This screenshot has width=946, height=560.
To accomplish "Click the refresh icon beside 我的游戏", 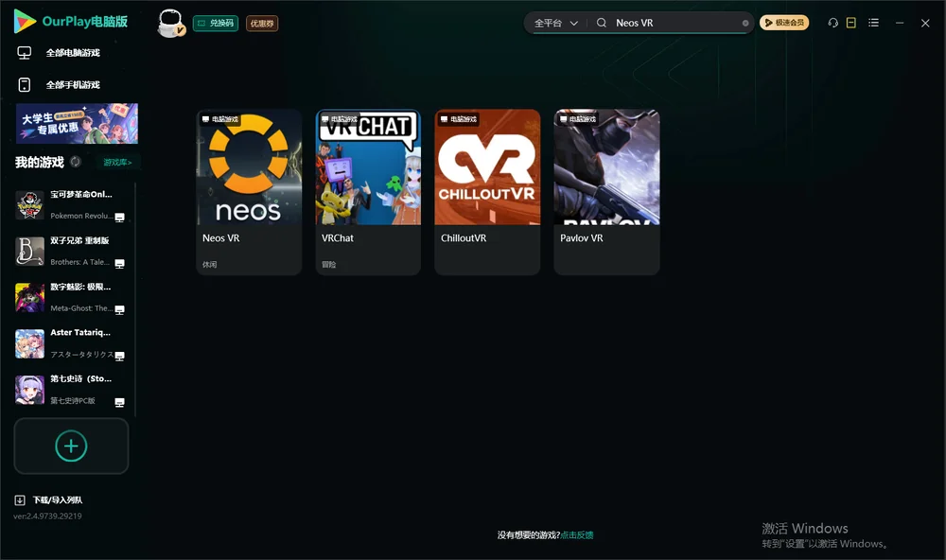I will (x=76, y=162).
